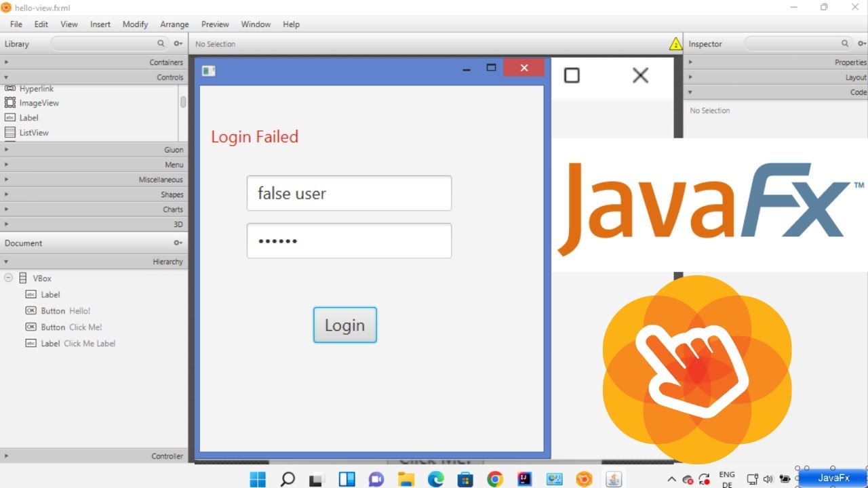This screenshot has width=868, height=488.
Task: Expand the Shapes library section
Action: tap(94, 195)
